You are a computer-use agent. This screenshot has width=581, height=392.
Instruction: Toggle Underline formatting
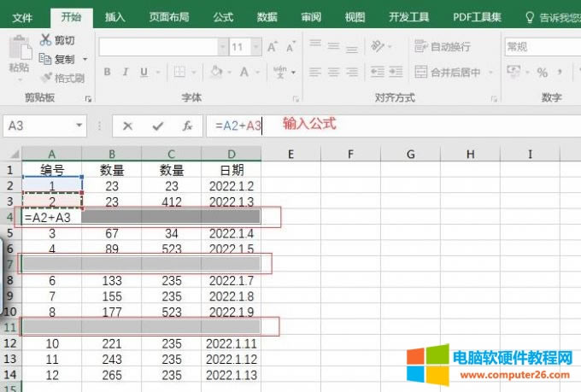(144, 72)
